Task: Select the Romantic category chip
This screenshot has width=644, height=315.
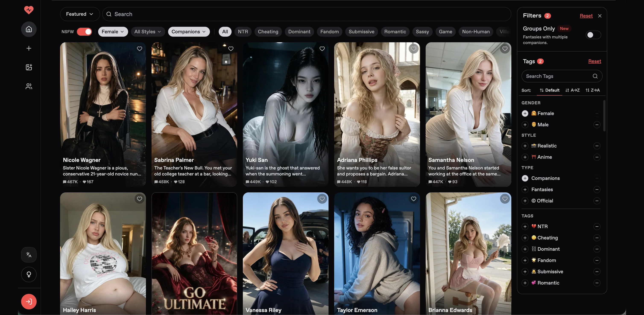Action: 395,32
